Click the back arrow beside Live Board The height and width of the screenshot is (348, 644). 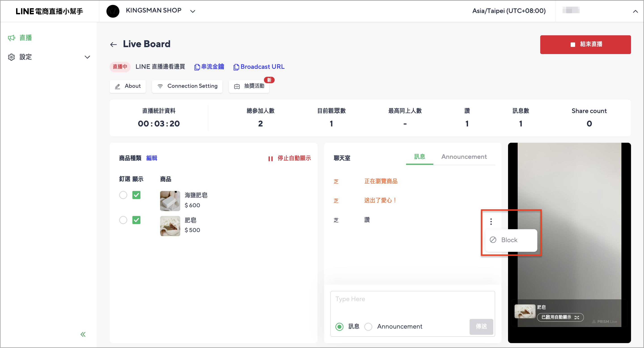click(114, 45)
